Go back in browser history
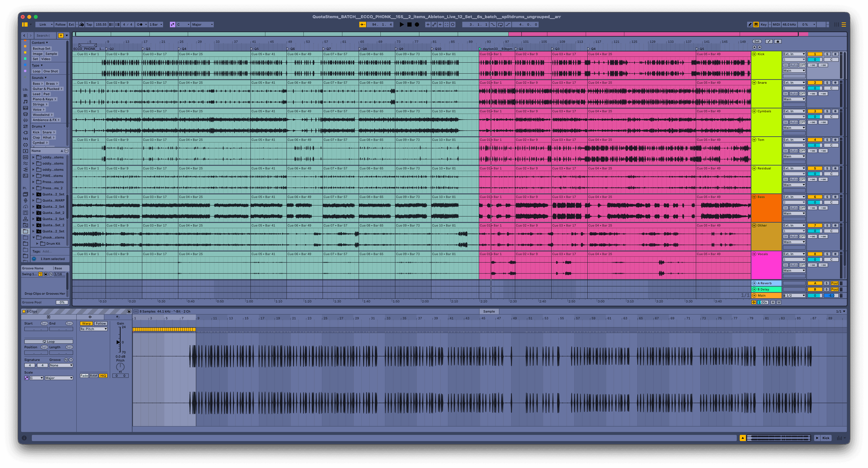868x468 pixels. [24, 35]
